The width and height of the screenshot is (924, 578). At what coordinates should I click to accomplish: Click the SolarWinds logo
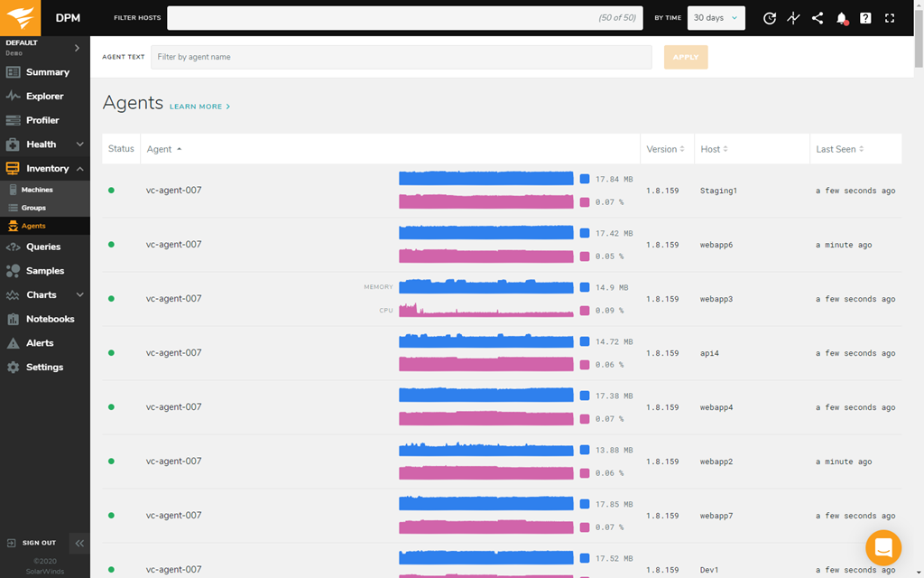click(20, 17)
